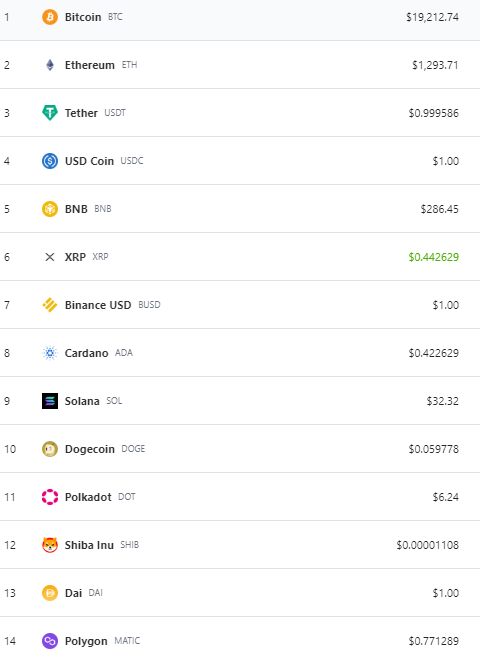Click the green XRP price $0.442629
This screenshot has height=654, width=480.
pos(434,257)
